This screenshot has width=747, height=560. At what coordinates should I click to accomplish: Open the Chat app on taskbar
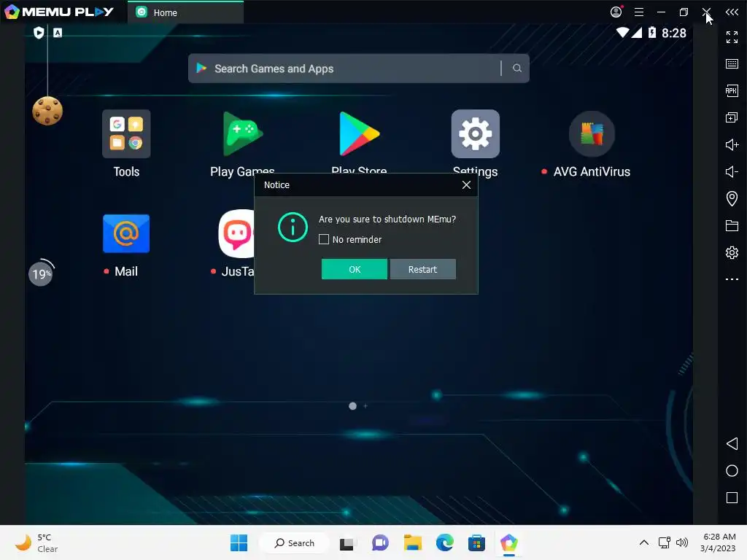point(380,542)
